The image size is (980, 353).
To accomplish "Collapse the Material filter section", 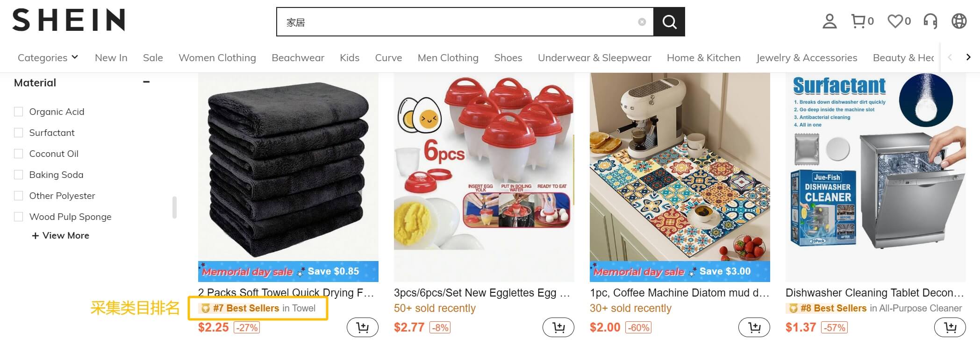I will [x=146, y=82].
